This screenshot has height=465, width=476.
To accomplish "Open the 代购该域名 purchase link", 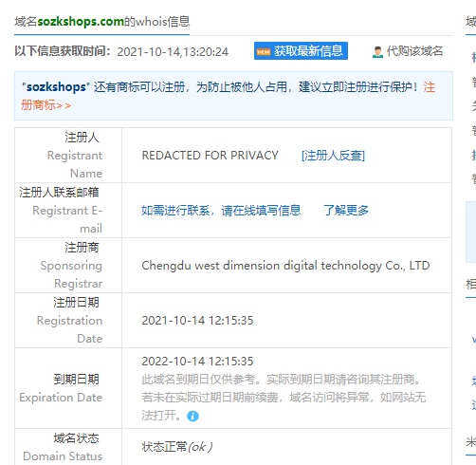I will coord(414,51).
